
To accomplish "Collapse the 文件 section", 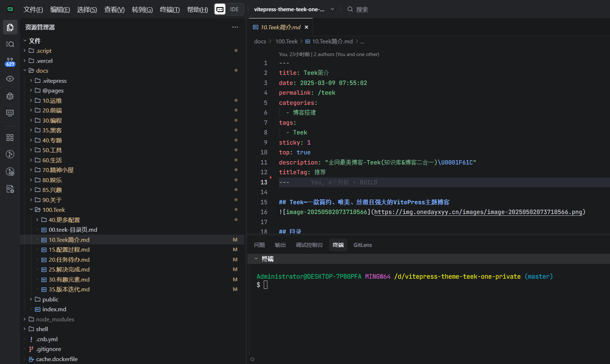I will click(25, 41).
